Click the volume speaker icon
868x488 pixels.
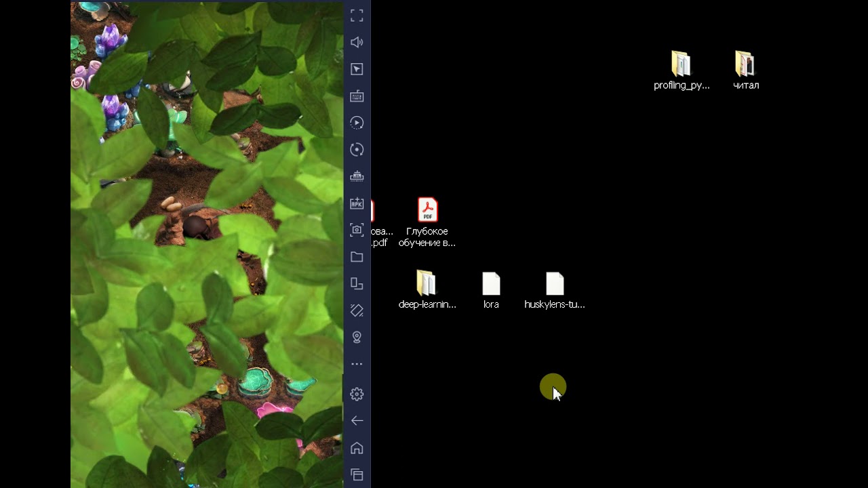click(x=357, y=42)
